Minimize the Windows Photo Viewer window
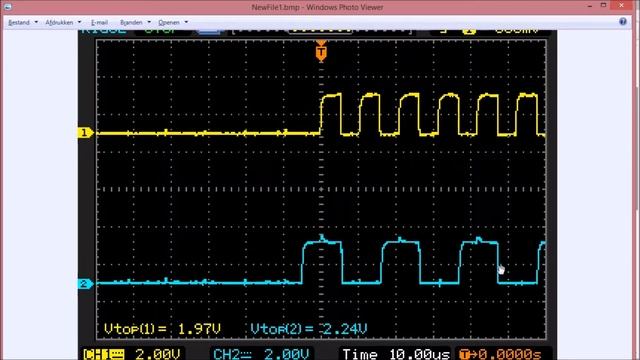This screenshot has width=640, height=360. (x=590, y=6)
